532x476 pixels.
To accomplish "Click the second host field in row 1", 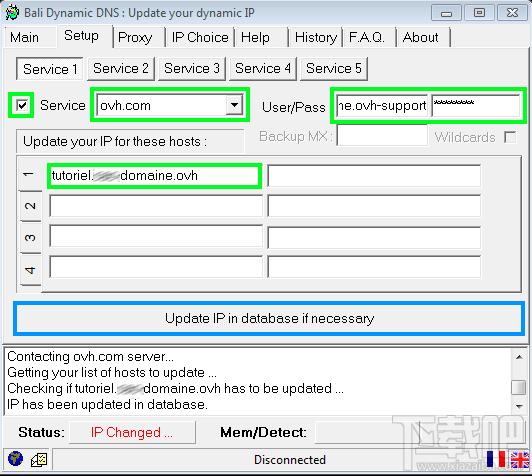I will 374,175.
